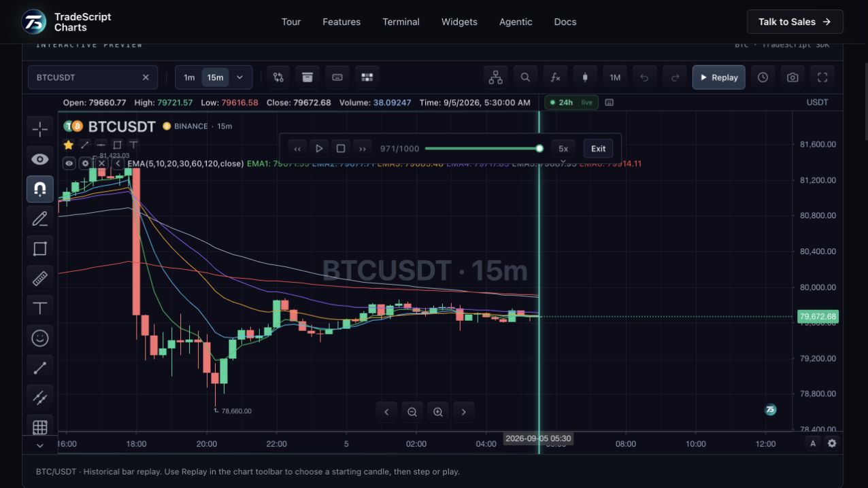The width and height of the screenshot is (868, 488).
Task: Open the archive box icon in toolbar
Action: 307,77
